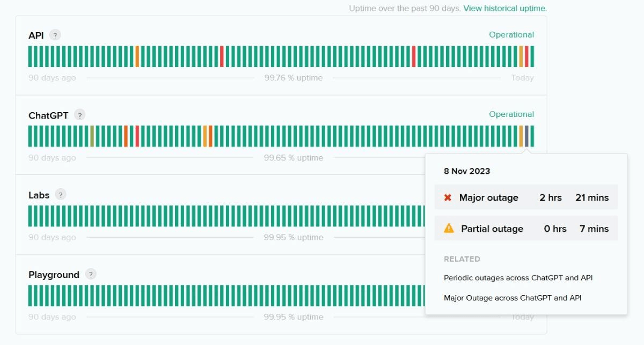Click the orange warning Partial outage icon
This screenshot has width=644, height=345.
coord(449,229)
